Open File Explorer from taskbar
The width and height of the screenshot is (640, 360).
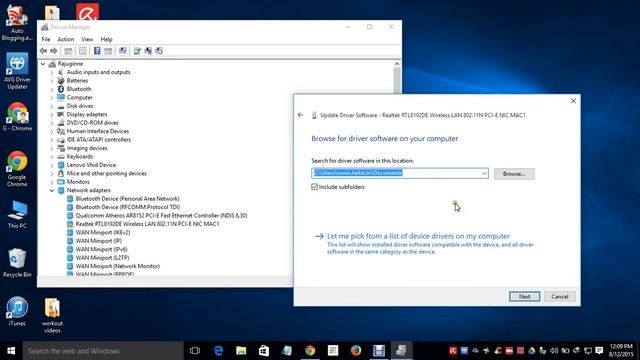pos(241,351)
